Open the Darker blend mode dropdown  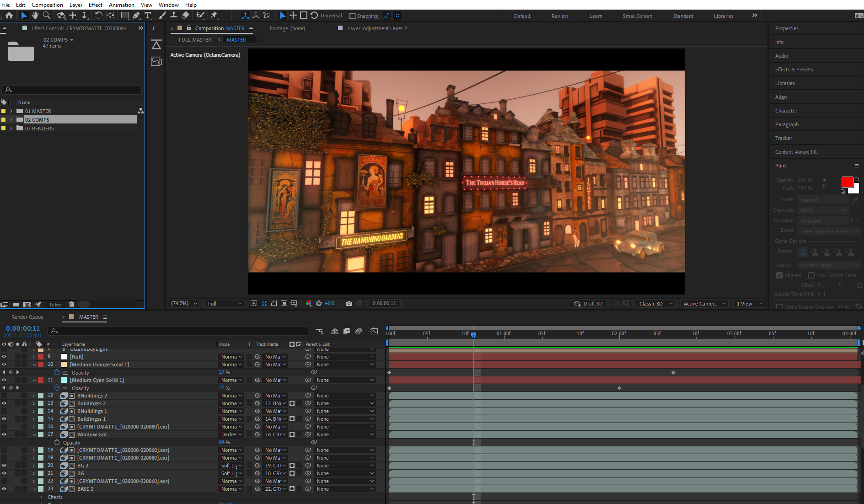231,434
